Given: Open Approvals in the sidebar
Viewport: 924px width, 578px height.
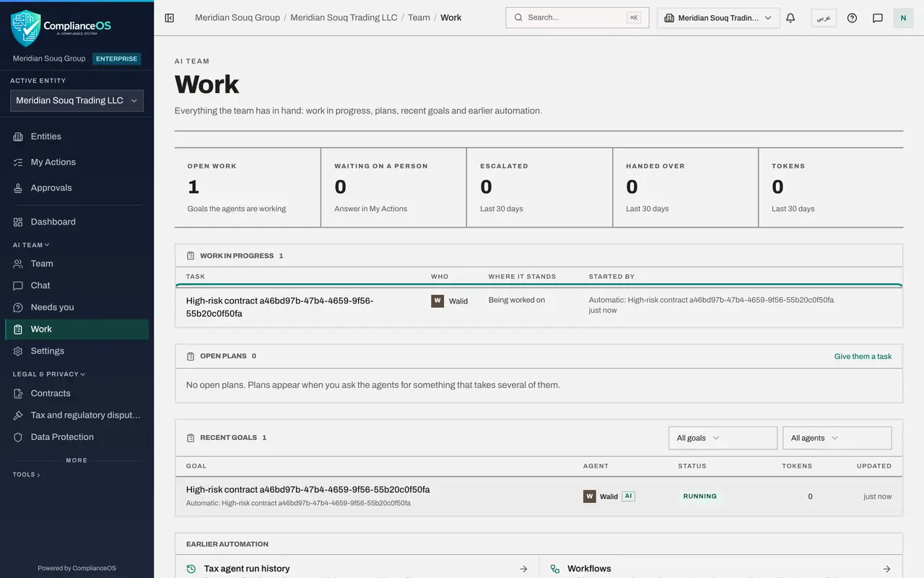Looking at the screenshot, I should 77,188.
